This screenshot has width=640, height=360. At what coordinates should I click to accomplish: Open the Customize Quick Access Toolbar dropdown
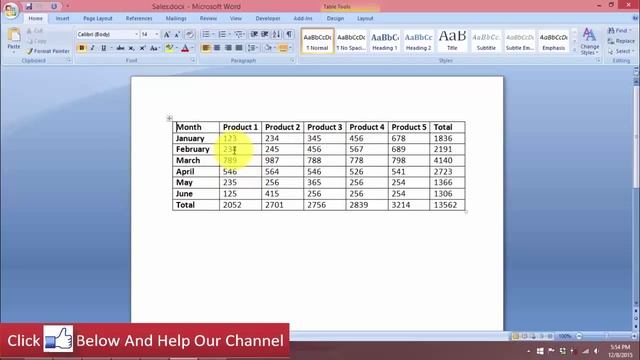[68, 7]
